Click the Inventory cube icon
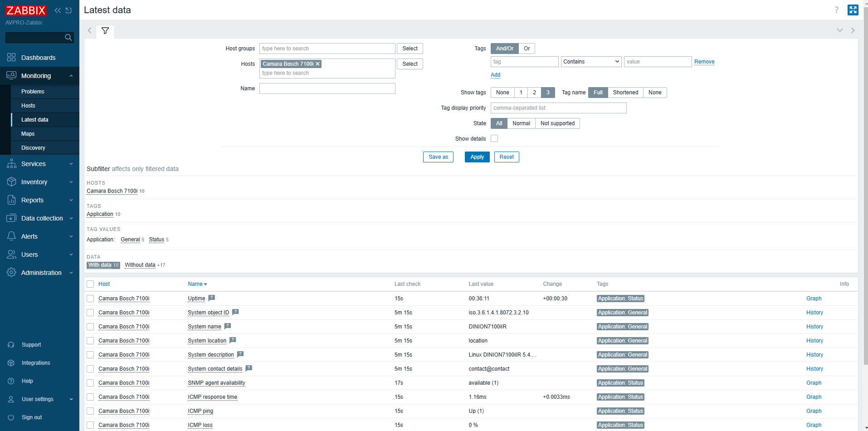The image size is (868, 431). point(11,182)
